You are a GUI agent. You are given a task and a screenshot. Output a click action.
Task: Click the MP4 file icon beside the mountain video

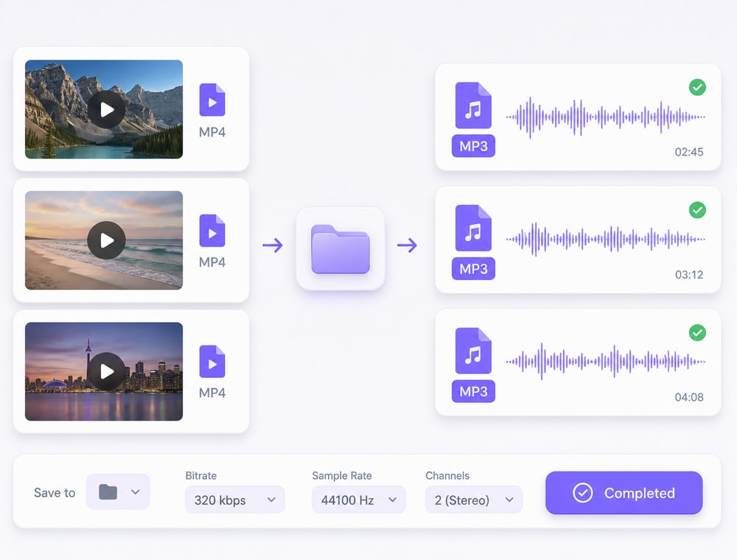[x=212, y=99]
